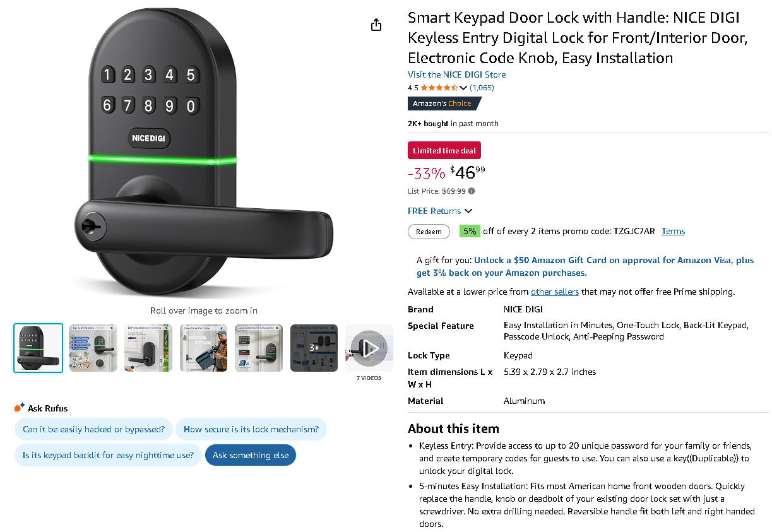Image resolution: width=772 pixels, height=532 pixels.
Task: Open the 1,065 ratings link
Action: (482, 88)
